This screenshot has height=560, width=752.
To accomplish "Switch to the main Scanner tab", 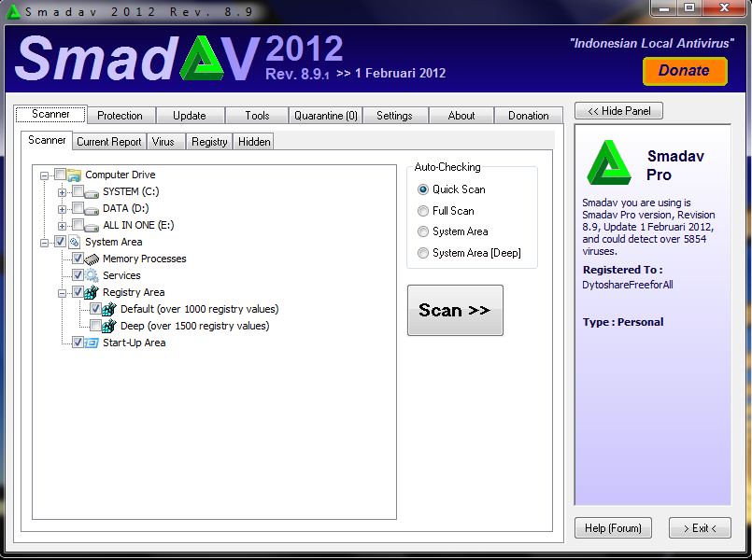I will click(50, 114).
